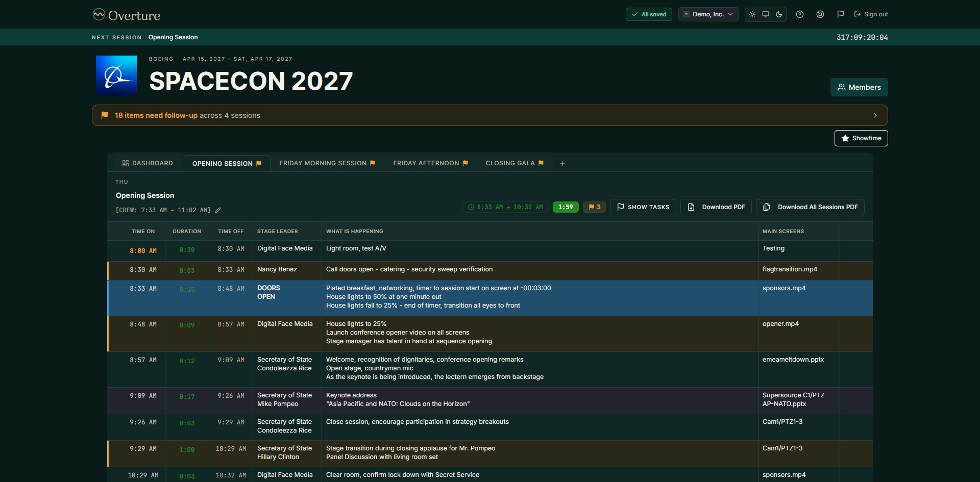
Task: Select 'Clear room, confirm lock down' cell
Action: tap(540, 475)
